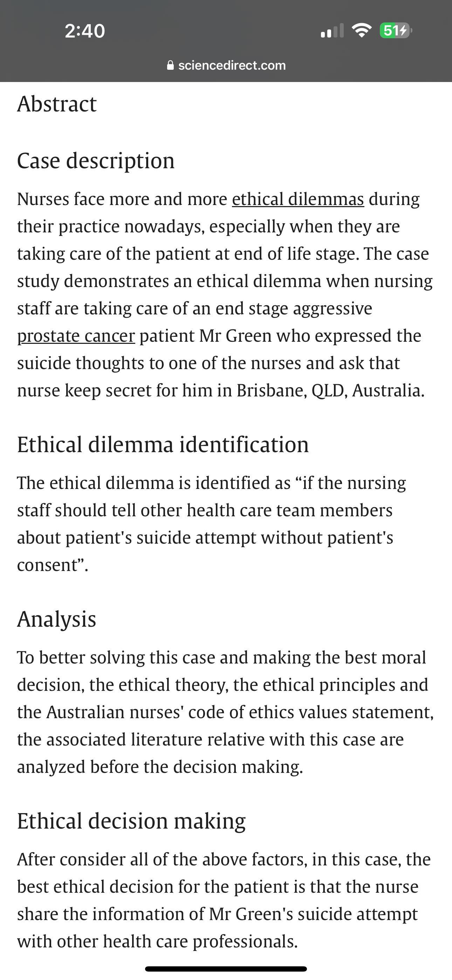Tap the padlock security icon in address bar

point(171,65)
